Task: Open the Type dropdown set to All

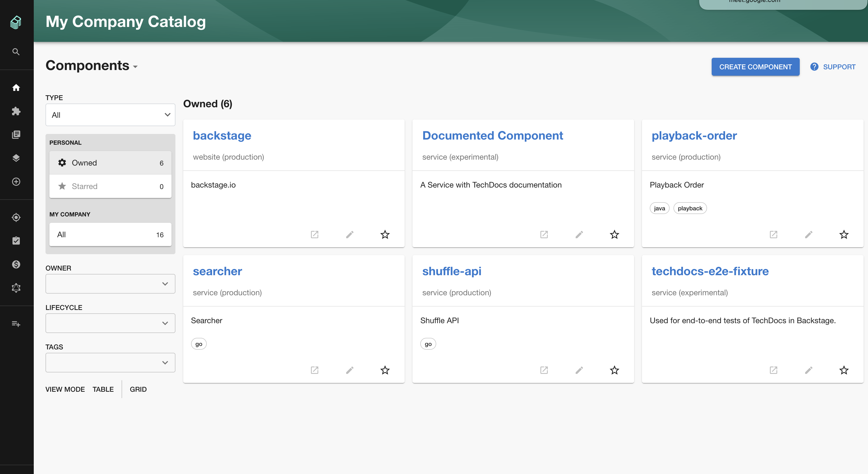Action: pyautogui.click(x=110, y=115)
